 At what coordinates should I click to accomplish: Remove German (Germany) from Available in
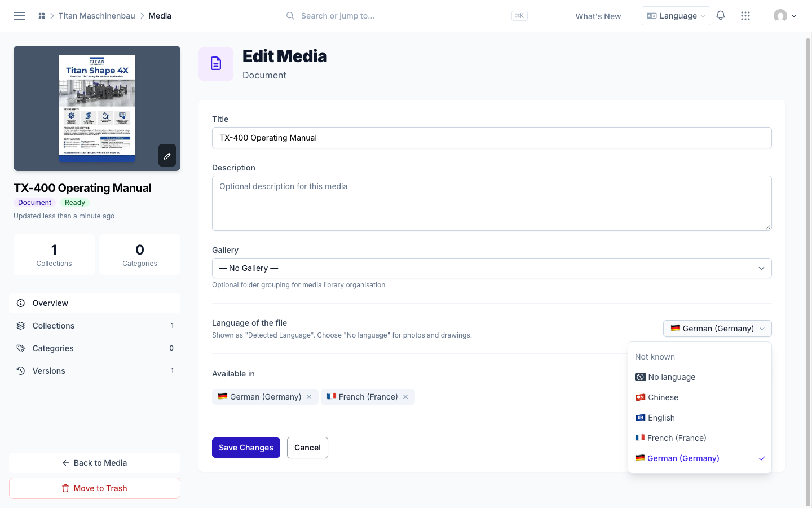(309, 397)
